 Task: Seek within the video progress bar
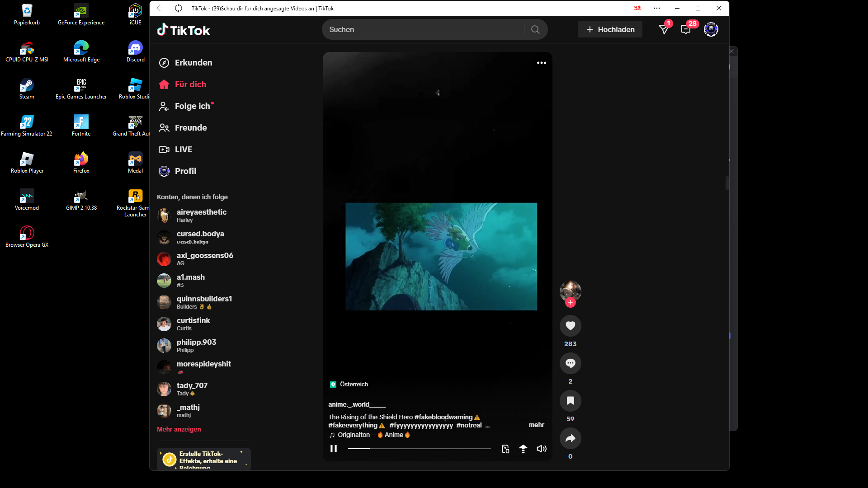tap(420, 449)
